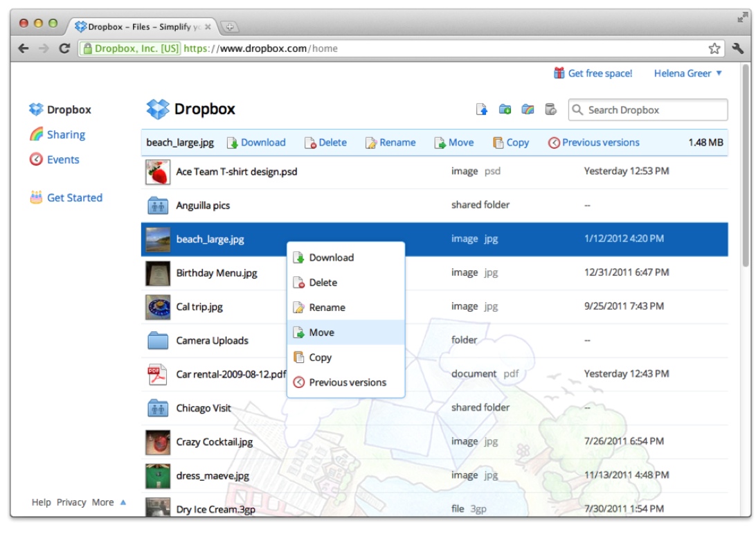
Task: Select the Anguilla pics folder name
Action: [x=203, y=206]
